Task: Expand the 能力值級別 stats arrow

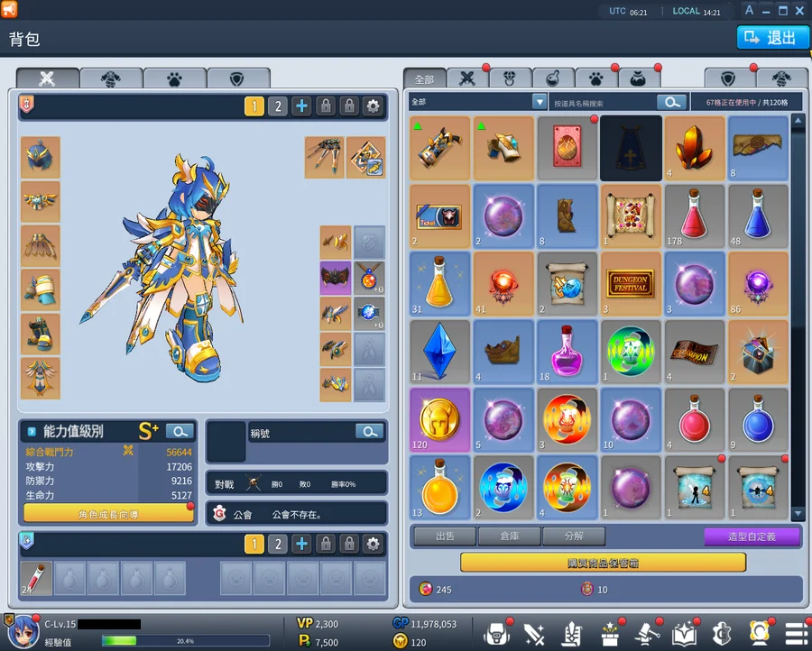Action: point(32,431)
